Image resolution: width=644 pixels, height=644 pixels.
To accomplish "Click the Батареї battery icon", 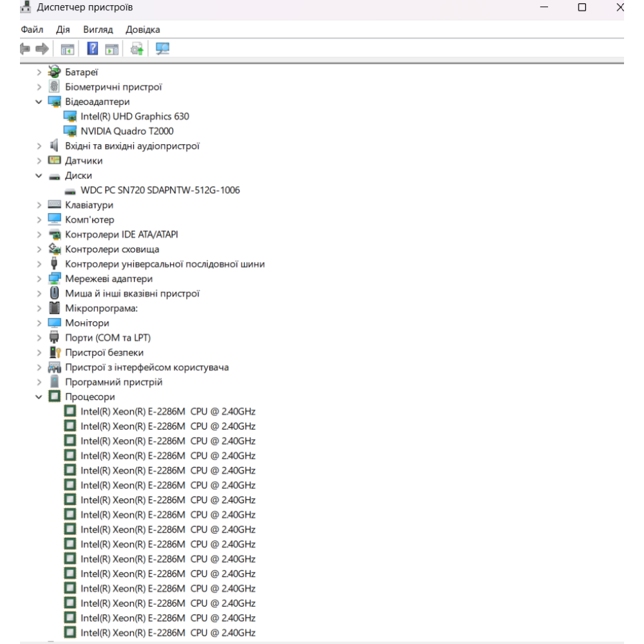I will (x=55, y=72).
